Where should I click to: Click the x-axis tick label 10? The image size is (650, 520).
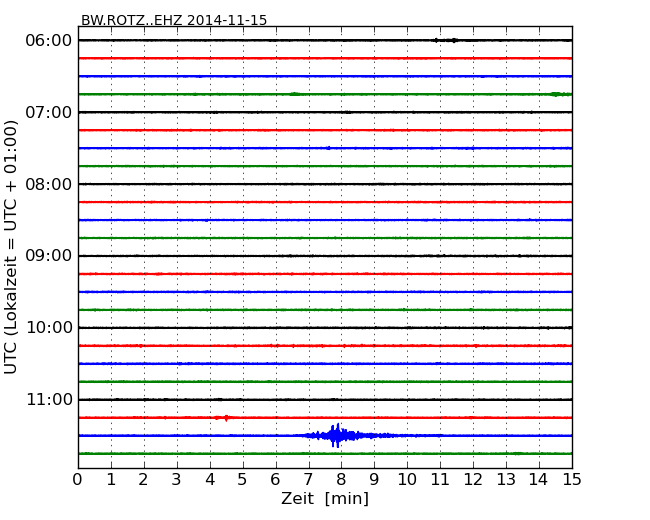(407, 480)
